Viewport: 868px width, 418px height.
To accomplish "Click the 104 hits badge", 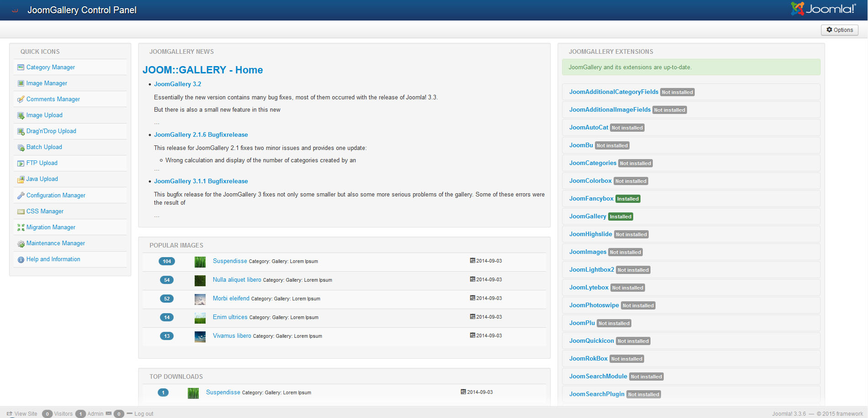I will click(167, 261).
